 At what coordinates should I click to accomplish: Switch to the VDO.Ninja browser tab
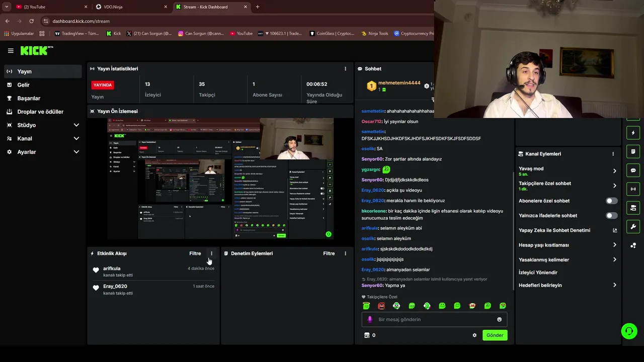coord(131,7)
